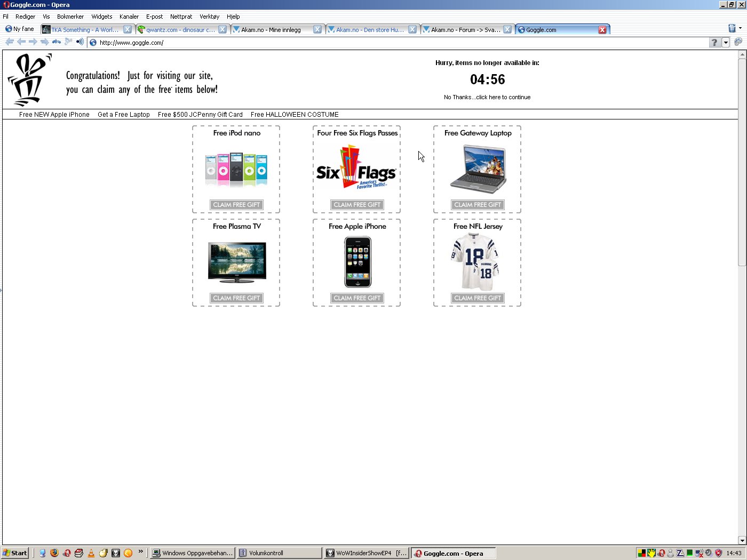
Task: Click Claim Free Gift under Gateway Laptop
Action: tap(478, 205)
